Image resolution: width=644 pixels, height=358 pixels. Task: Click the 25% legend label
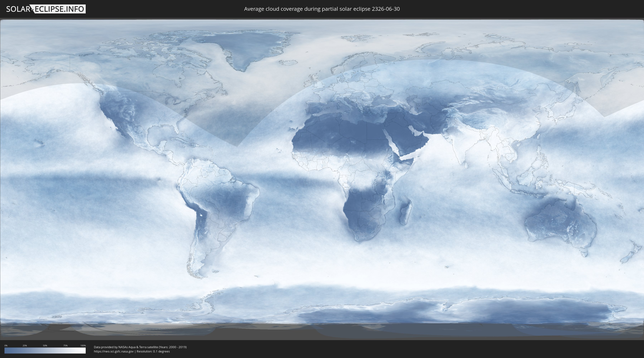tap(25, 345)
